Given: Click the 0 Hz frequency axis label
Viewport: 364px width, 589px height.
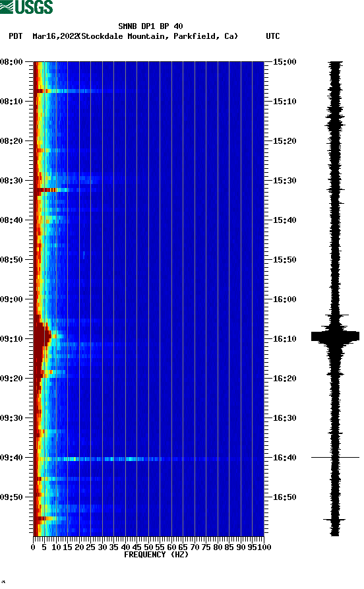Looking at the screenshot, I should click(33, 547).
